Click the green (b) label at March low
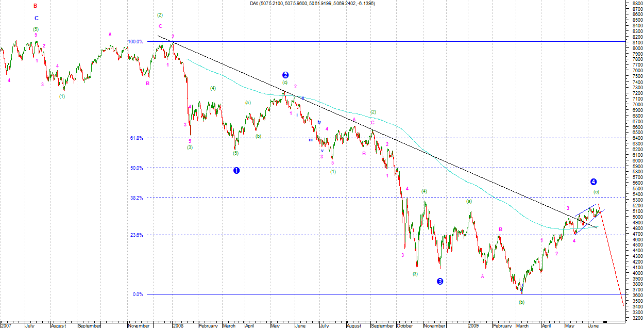Image resolution: width=644 pixels, height=328 pixels. click(522, 302)
